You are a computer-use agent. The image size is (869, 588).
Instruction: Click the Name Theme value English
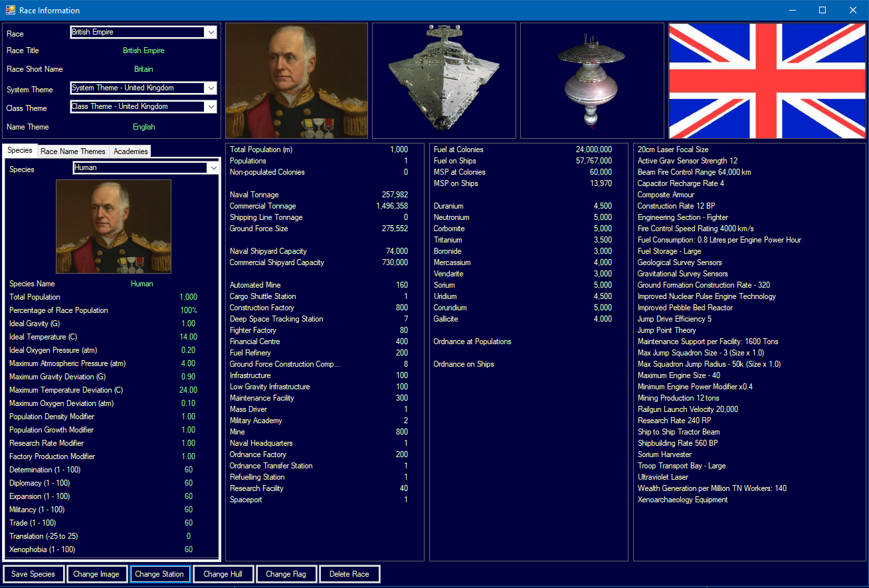click(x=144, y=127)
